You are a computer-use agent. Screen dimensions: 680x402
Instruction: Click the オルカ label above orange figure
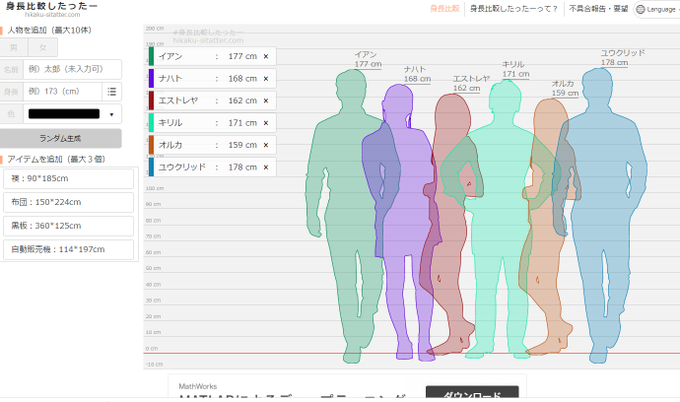563,84
